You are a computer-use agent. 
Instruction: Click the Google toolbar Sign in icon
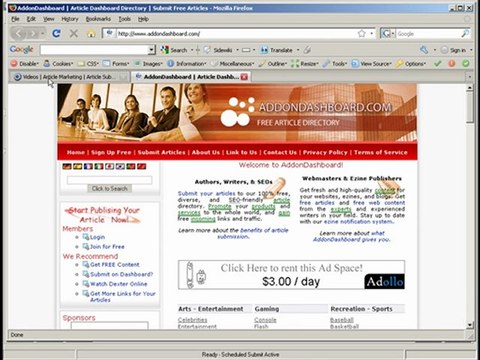tap(444, 50)
